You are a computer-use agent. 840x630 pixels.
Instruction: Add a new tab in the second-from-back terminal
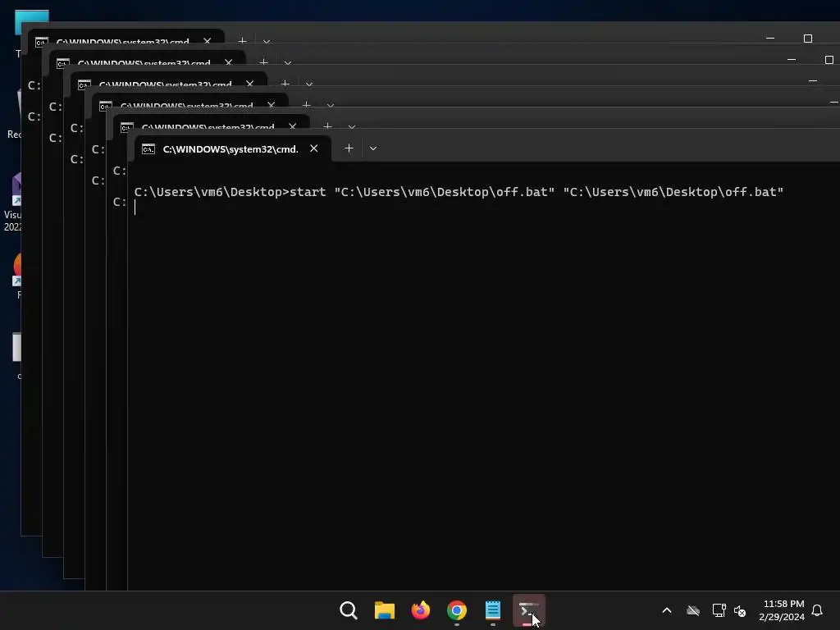tap(263, 62)
